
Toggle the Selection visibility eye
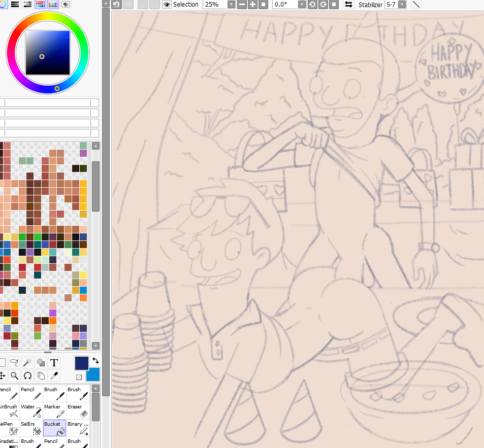167,5
